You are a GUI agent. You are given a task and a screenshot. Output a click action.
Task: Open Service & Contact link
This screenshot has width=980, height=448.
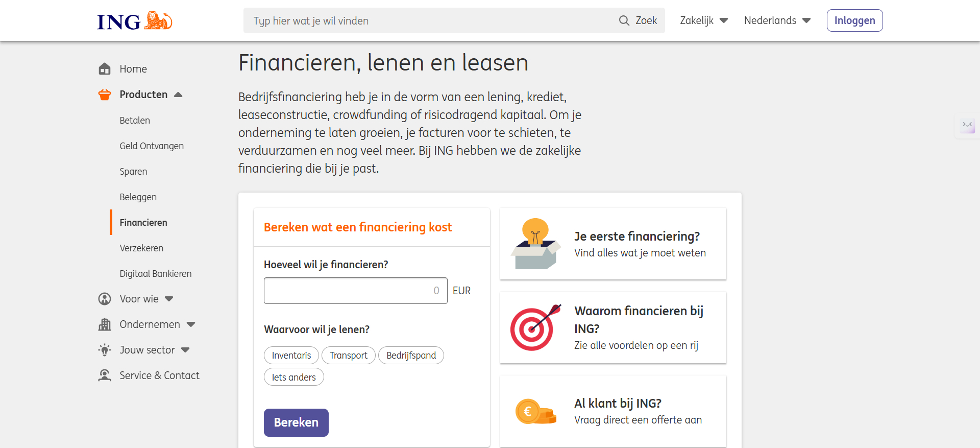159,375
